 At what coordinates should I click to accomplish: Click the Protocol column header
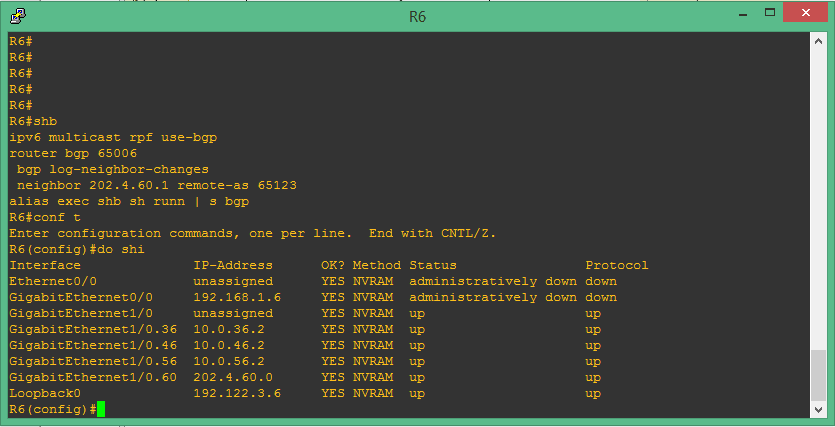[x=617, y=265]
